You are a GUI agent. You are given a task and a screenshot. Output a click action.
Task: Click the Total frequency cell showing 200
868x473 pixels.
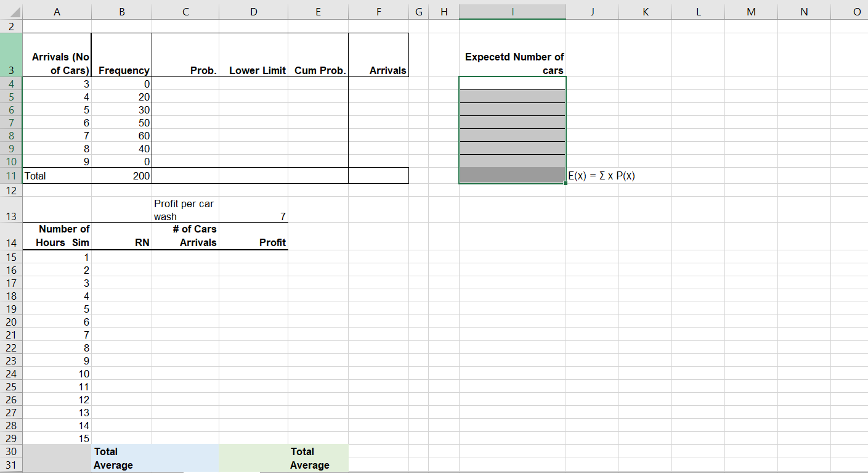pos(121,176)
